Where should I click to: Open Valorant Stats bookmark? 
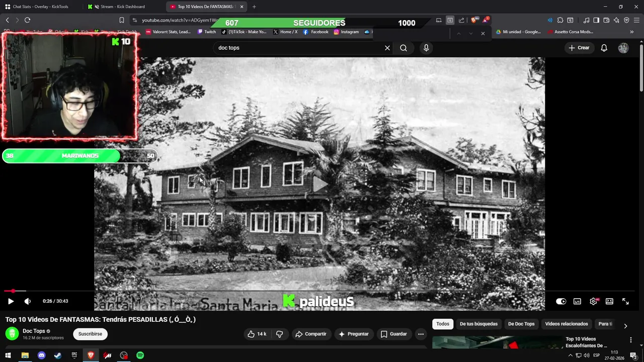(169, 32)
